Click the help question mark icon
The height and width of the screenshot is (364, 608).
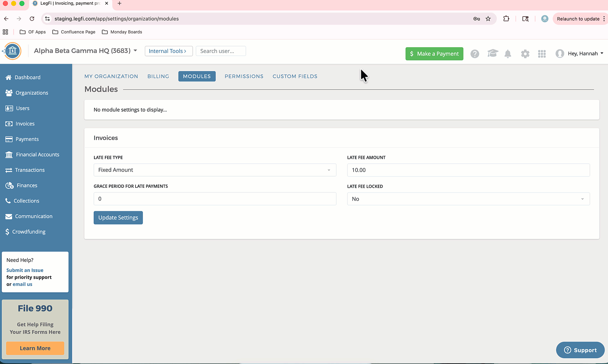[475, 54]
